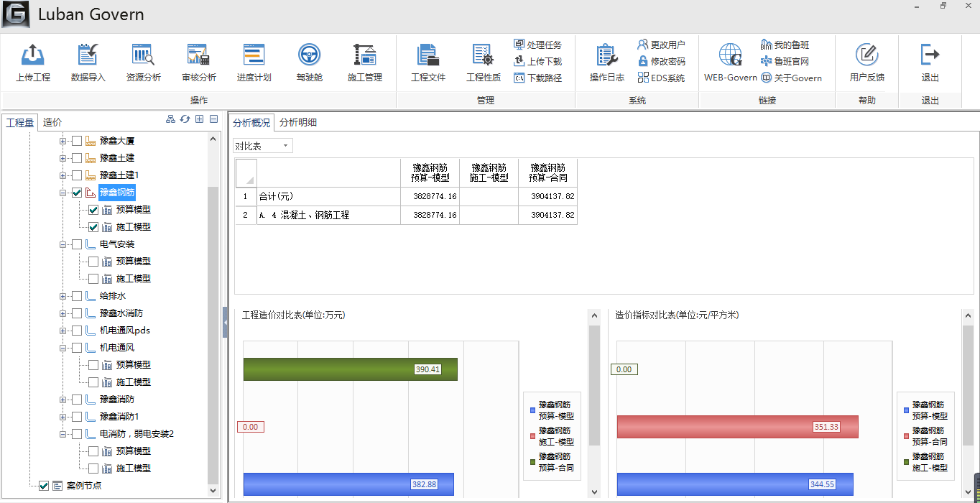This screenshot has width=980, height=503.
Task: Select the 审核分析 audit analysis tool
Action: point(199,63)
